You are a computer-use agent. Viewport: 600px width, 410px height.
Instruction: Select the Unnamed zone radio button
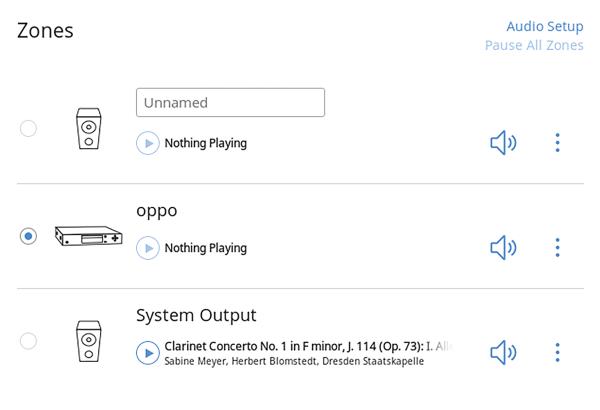[x=28, y=128]
